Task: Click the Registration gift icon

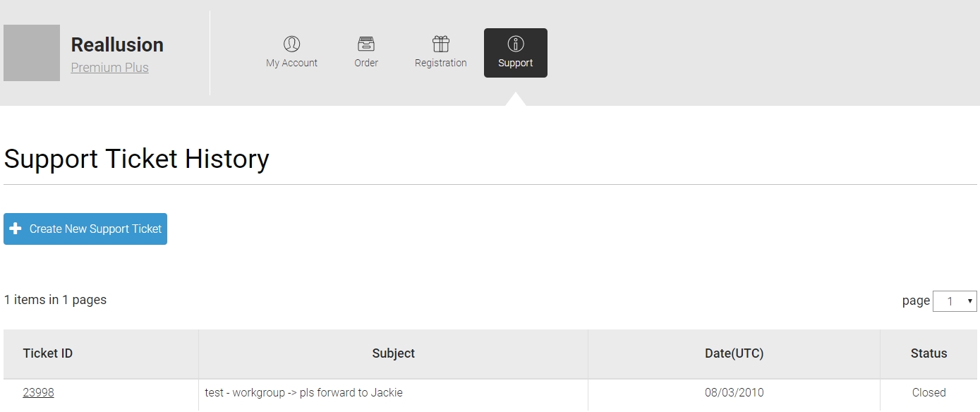Action: point(441,44)
